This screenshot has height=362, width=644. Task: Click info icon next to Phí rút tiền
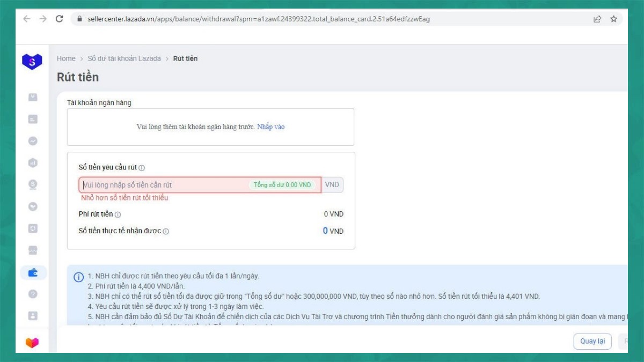(118, 215)
